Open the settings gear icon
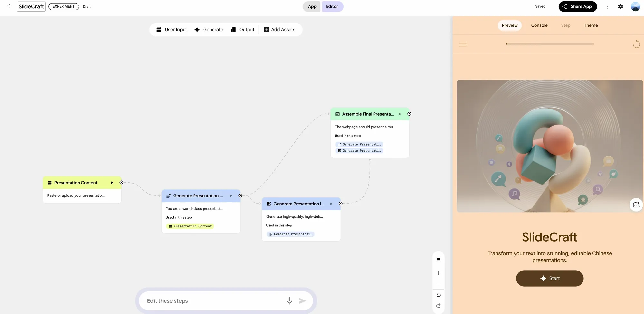 pyautogui.click(x=620, y=6)
